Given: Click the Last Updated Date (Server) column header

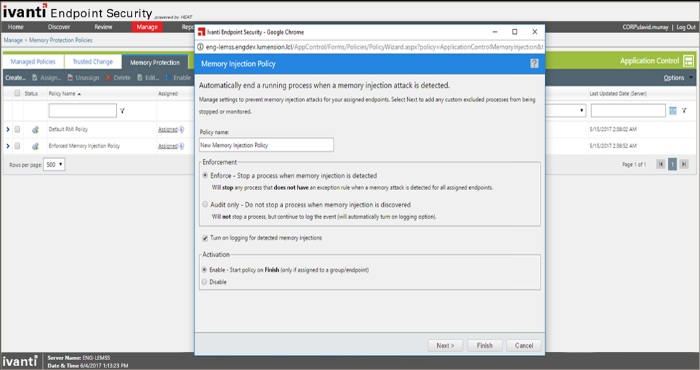Looking at the screenshot, I should [x=618, y=94].
